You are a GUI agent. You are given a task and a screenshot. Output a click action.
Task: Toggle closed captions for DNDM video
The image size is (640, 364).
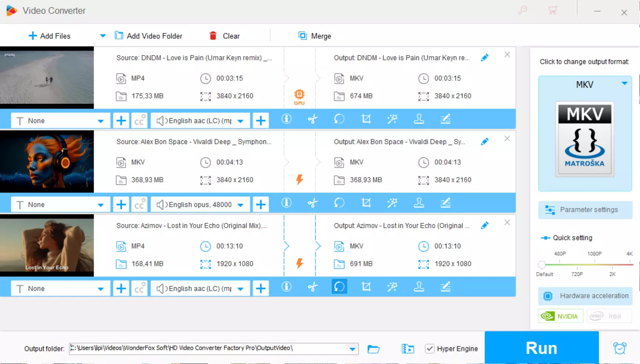(x=139, y=120)
